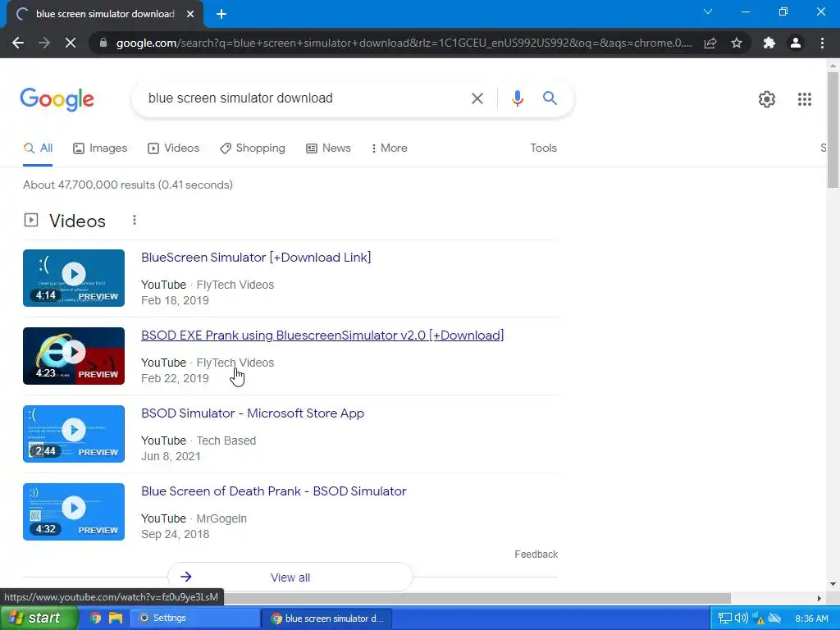Open Chrome's three-dot menu

[822, 43]
